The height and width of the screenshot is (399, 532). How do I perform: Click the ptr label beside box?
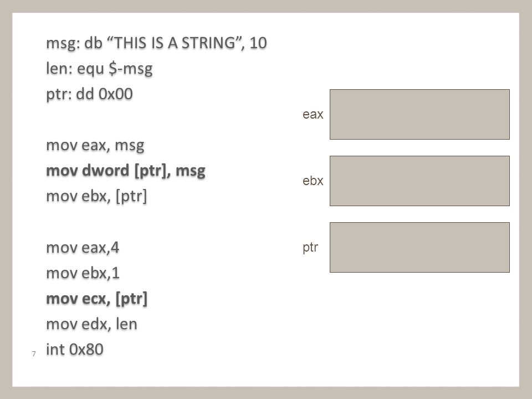point(310,247)
